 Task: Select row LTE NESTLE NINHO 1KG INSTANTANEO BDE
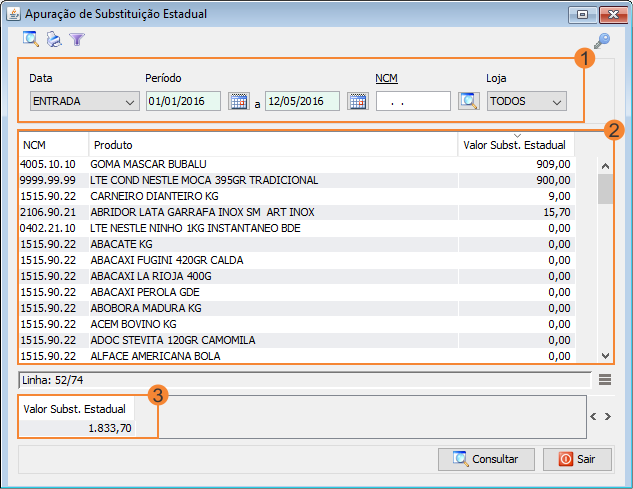click(x=297, y=228)
